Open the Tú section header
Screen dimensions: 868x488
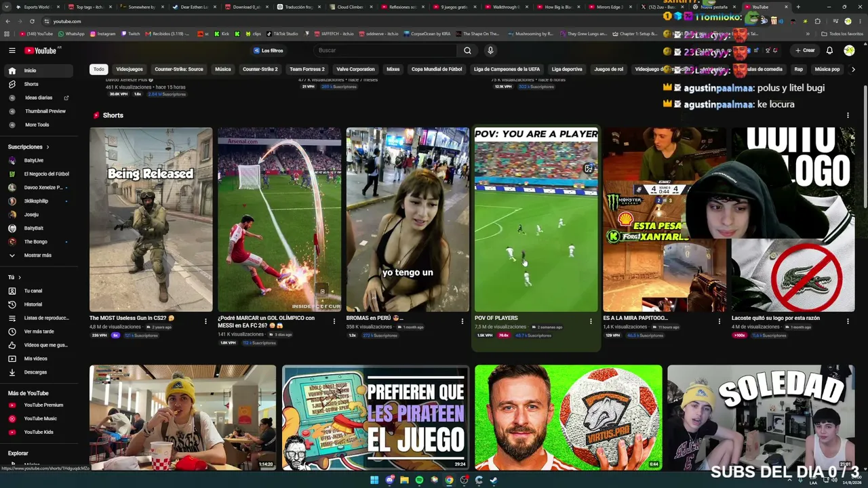pos(14,277)
